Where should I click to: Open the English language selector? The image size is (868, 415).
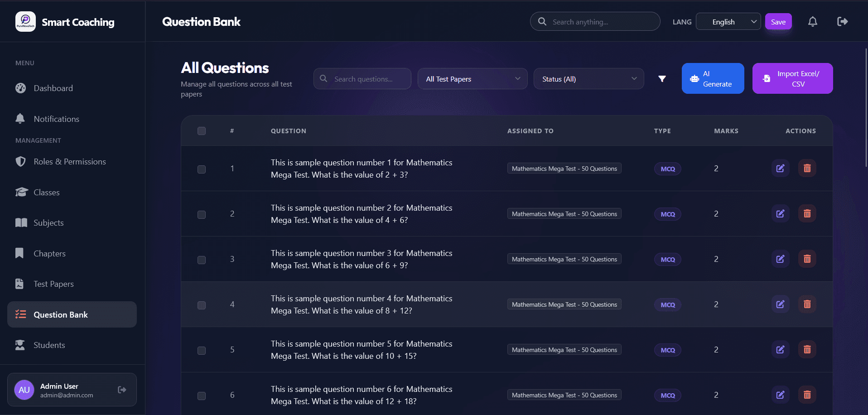pos(728,21)
